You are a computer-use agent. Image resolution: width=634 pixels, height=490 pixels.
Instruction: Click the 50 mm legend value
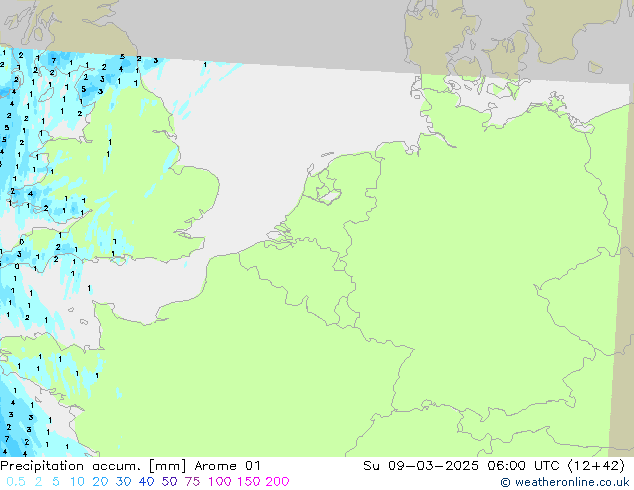tap(169, 482)
